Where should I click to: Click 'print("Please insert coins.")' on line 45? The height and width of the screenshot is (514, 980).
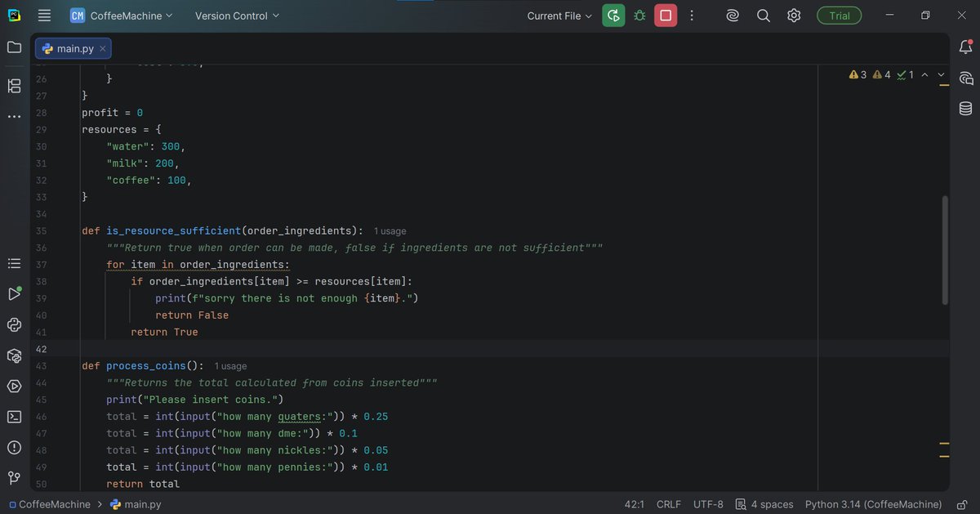pyautogui.click(x=194, y=400)
